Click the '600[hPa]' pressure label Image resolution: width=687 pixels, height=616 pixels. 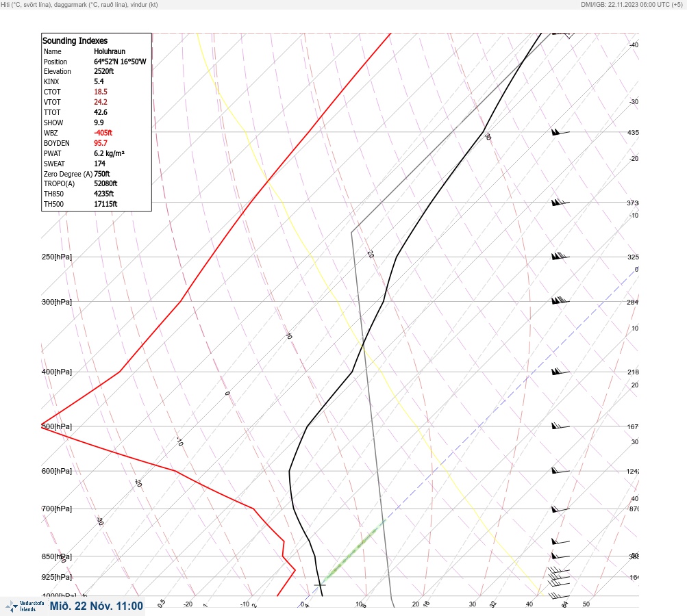coord(57,471)
